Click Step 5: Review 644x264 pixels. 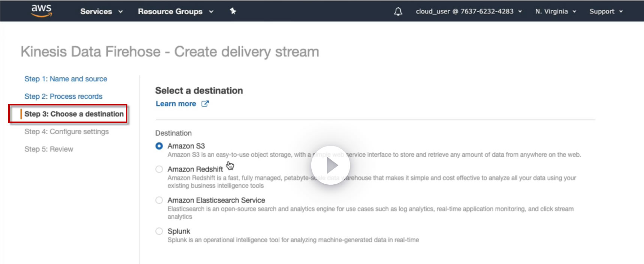[49, 149]
